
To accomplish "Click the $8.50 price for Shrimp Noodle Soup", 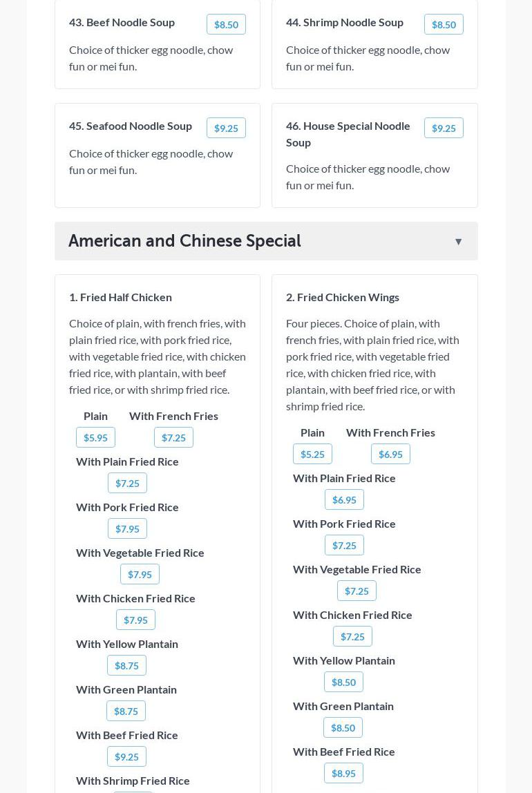I will [444, 25].
